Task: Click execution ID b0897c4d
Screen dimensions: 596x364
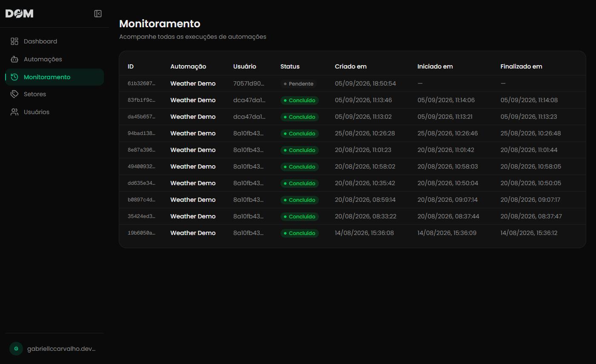Action: [x=141, y=200]
